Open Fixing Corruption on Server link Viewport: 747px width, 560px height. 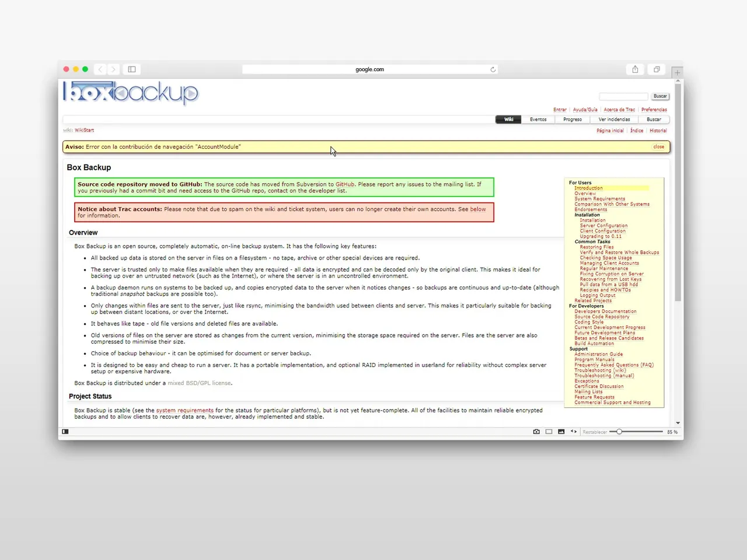(x=612, y=274)
